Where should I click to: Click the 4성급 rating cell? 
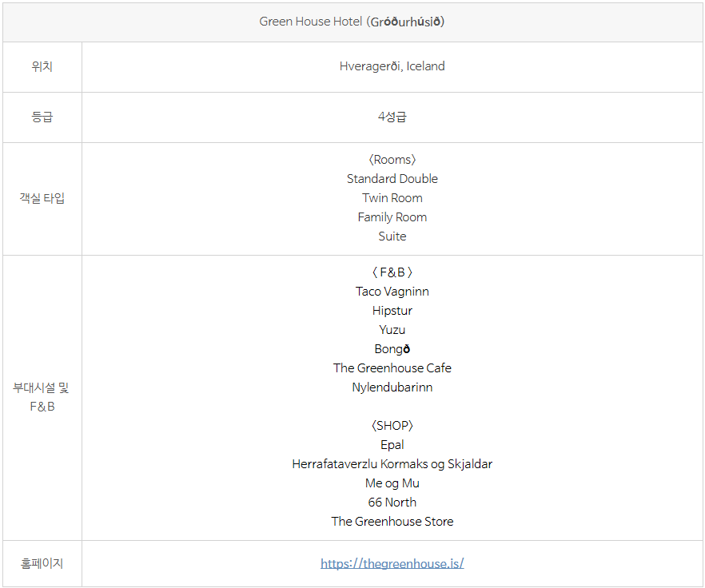[392, 117]
